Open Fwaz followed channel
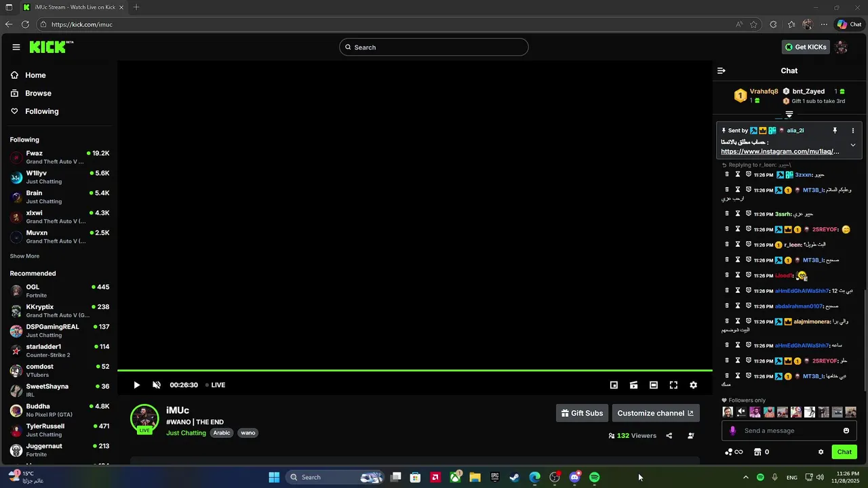 pos(60,157)
